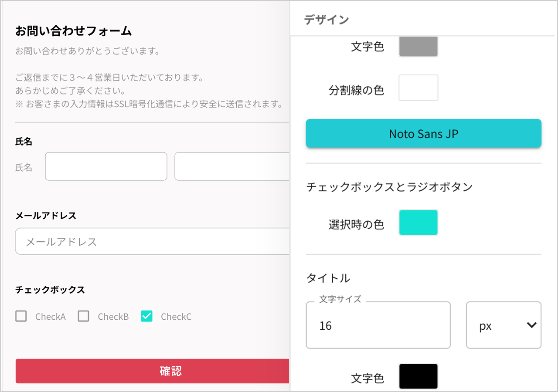Click the first 氏名 name input field
558x392 pixels.
click(x=106, y=166)
